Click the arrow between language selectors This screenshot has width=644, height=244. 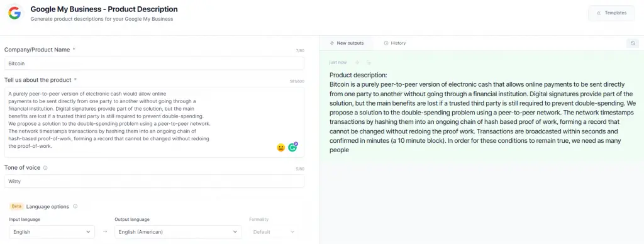pos(105,231)
